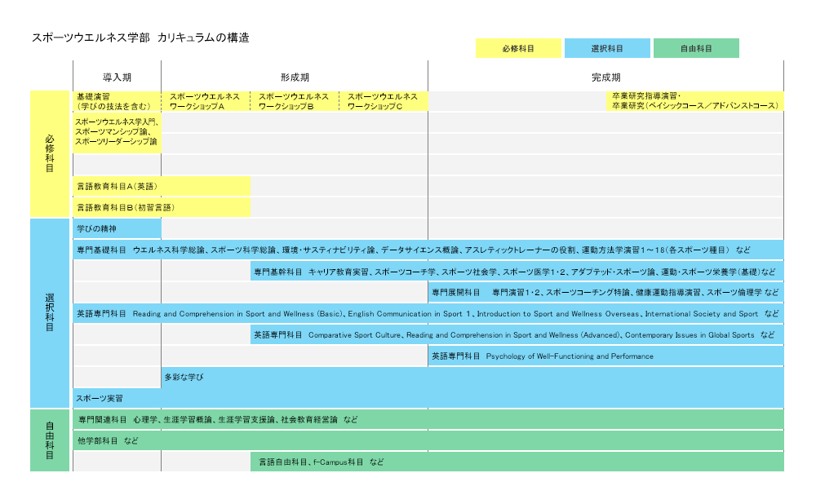This screenshot has width=816, height=504.
Task: Click the スポーツウエルネス ワークショップA cell
Action: 206,101
